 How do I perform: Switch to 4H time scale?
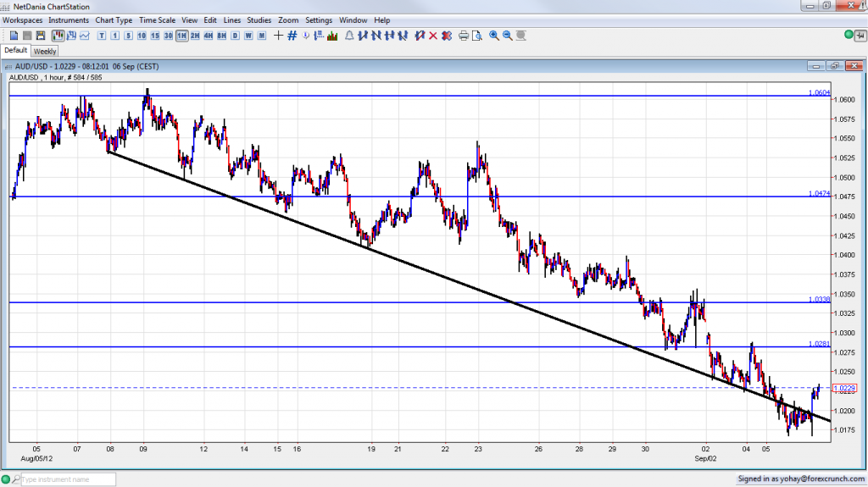tap(209, 36)
